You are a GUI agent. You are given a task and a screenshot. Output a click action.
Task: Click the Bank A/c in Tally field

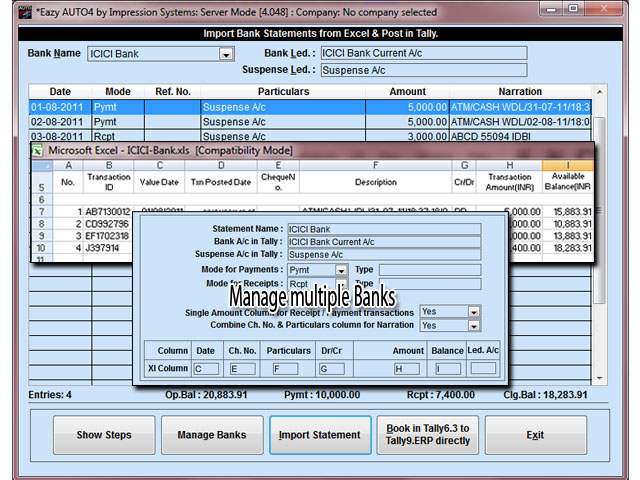pyautogui.click(x=384, y=242)
